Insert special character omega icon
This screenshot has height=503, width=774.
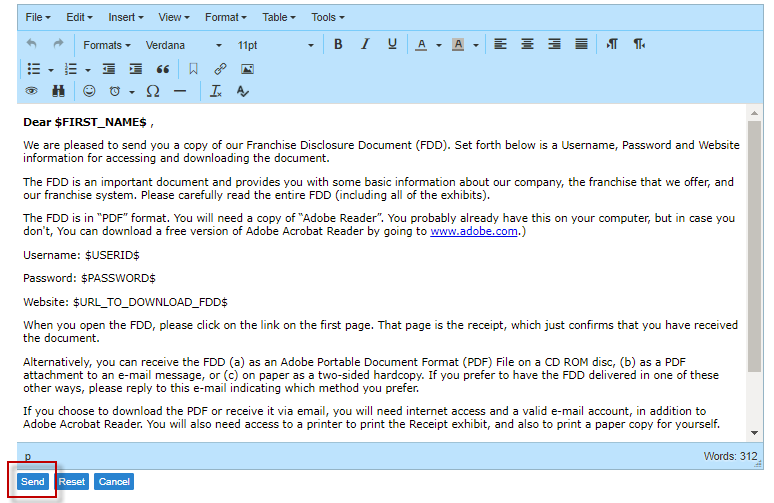153,91
